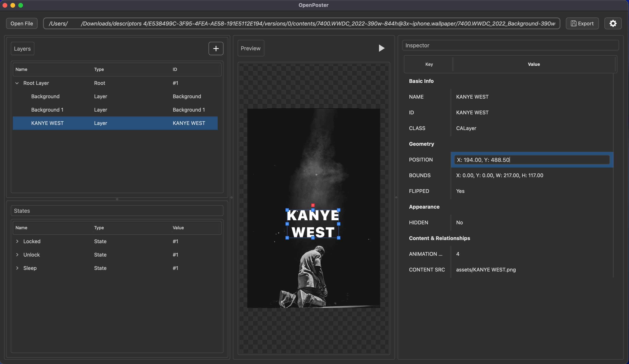
Task: Click the FLIPPED value Yes
Action: click(x=460, y=191)
